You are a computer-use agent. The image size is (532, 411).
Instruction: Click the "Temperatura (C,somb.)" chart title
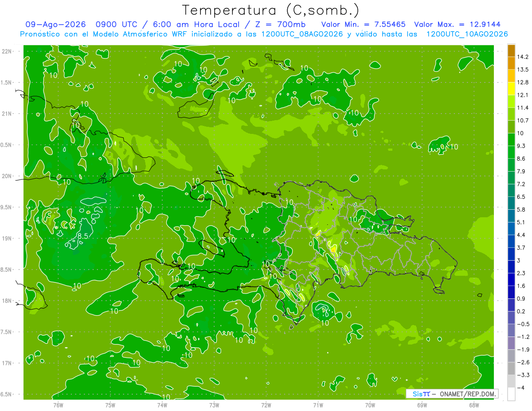pos(270,10)
